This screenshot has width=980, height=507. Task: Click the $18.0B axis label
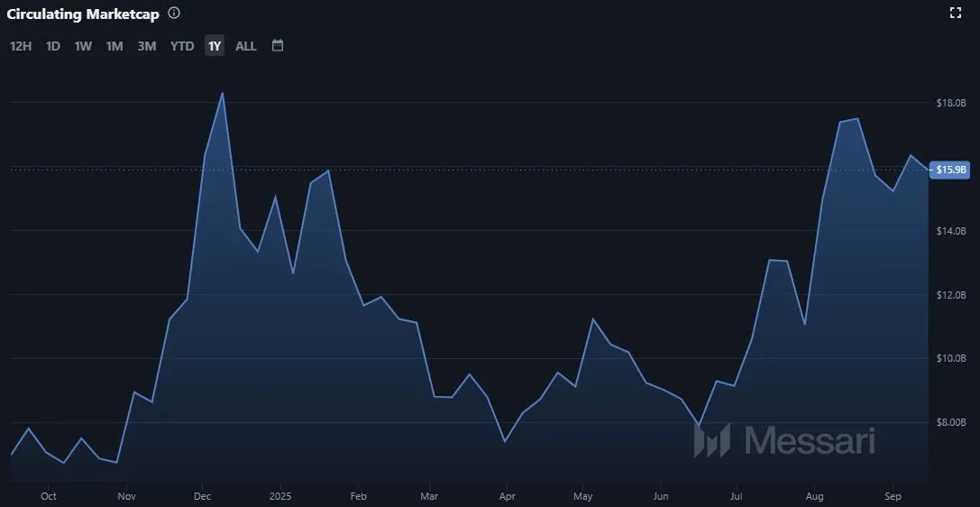tap(951, 103)
